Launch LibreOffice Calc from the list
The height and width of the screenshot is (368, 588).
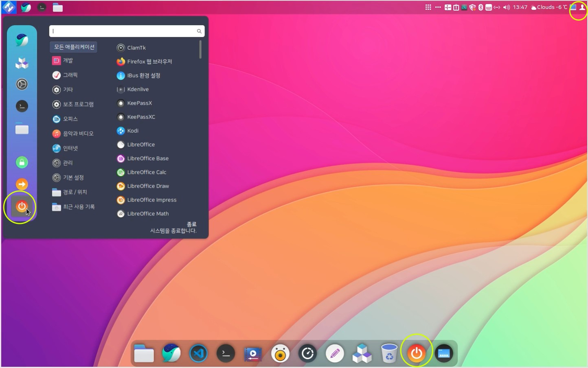point(147,172)
